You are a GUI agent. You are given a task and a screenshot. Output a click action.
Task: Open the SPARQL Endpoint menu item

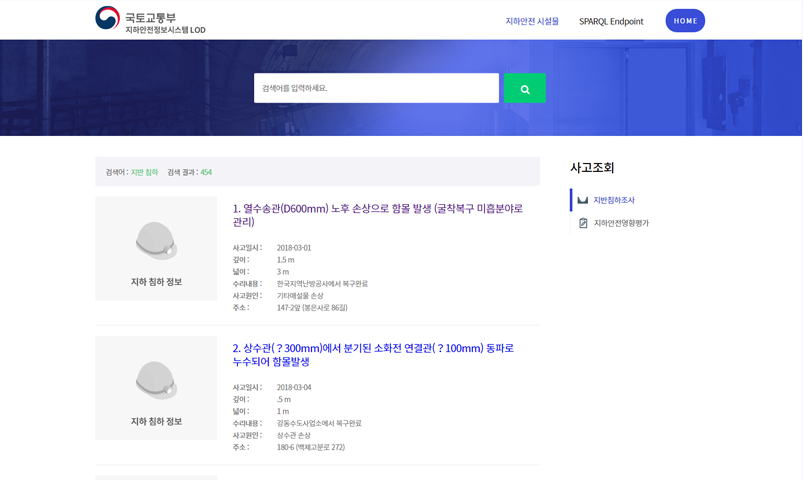[611, 21]
